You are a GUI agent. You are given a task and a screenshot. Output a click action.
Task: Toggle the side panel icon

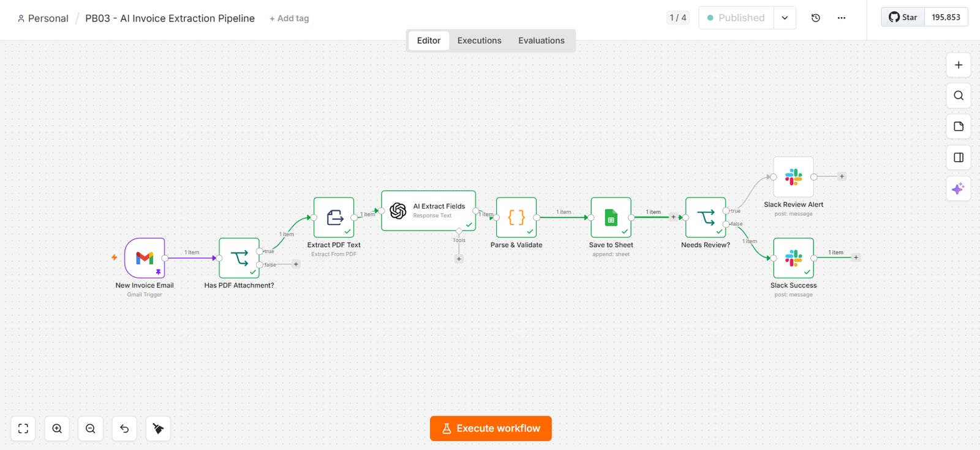click(959, 158)
